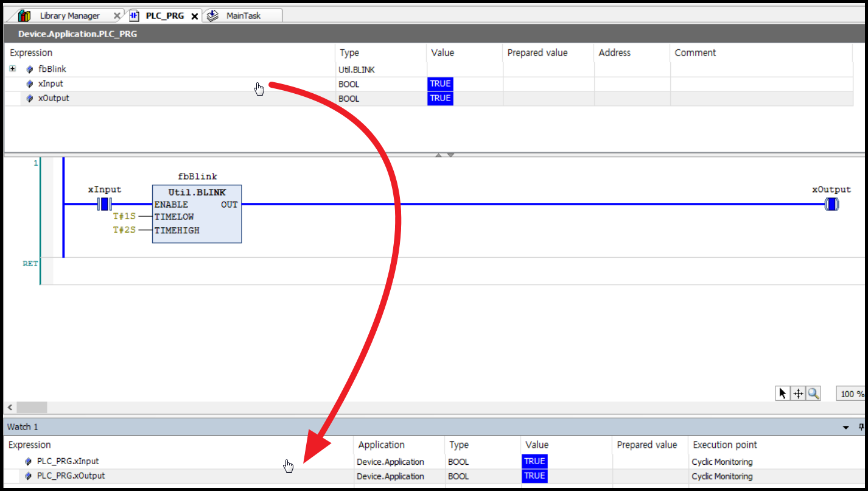Click the T#2S TIMEHIGH input value
This screenshot has width=868, height=491.
point(124,230)
